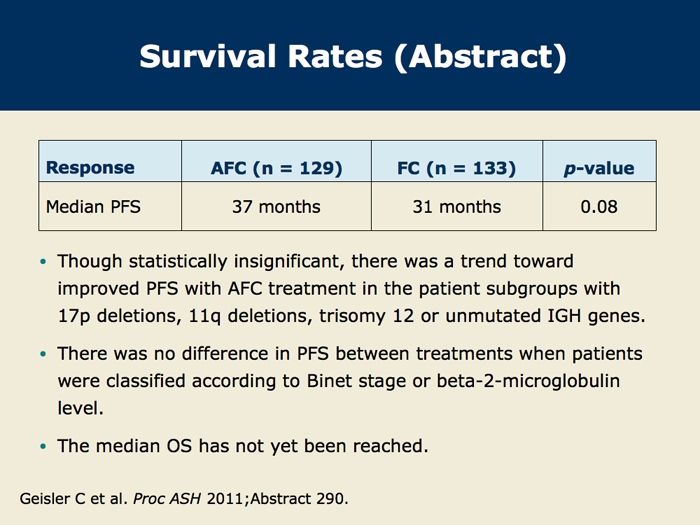Click the teal bullet marker of last point

click(43, 446)
